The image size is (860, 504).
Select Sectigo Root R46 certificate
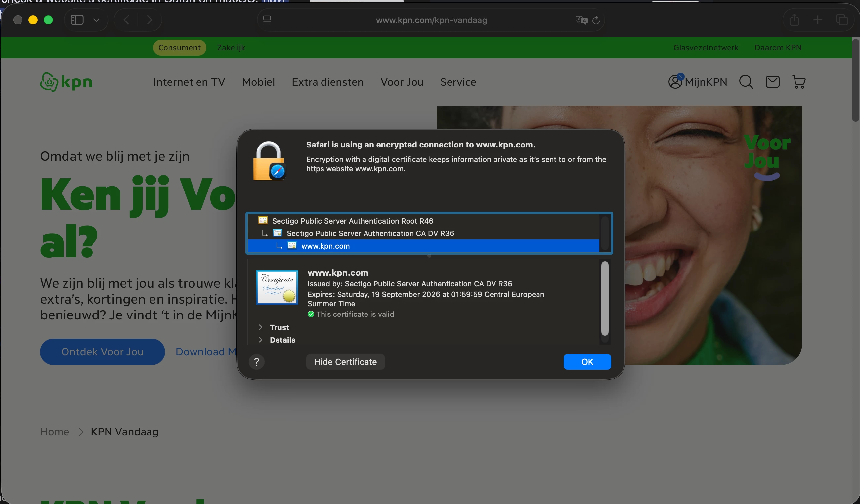352,221
